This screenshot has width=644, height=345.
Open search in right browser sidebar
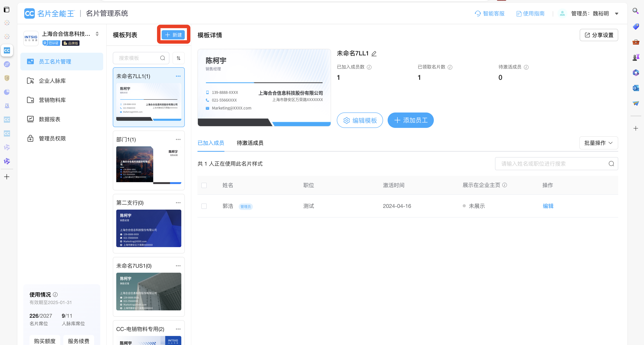click(x=636, y=11)
